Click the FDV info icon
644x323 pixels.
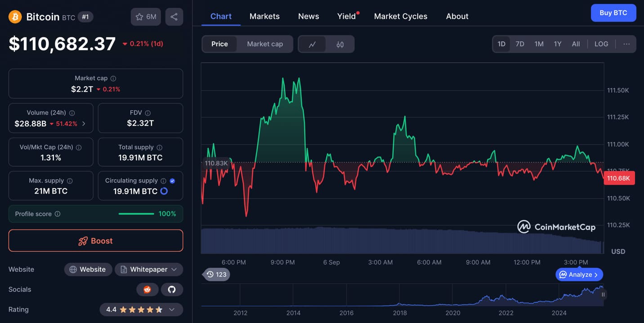(x=148, y=113)
